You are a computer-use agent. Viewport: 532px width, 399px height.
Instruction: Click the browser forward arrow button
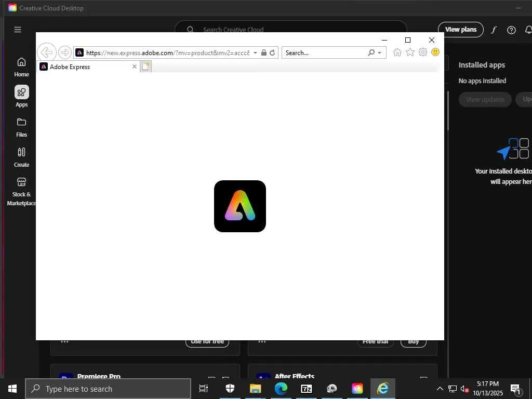pos(64,52)
